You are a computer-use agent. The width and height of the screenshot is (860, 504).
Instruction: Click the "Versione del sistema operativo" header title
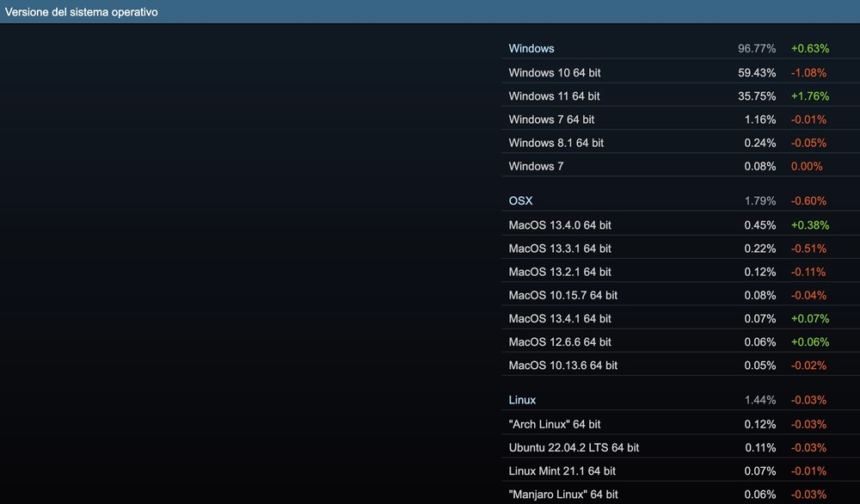pyautogui.click(x=81, y=12)
